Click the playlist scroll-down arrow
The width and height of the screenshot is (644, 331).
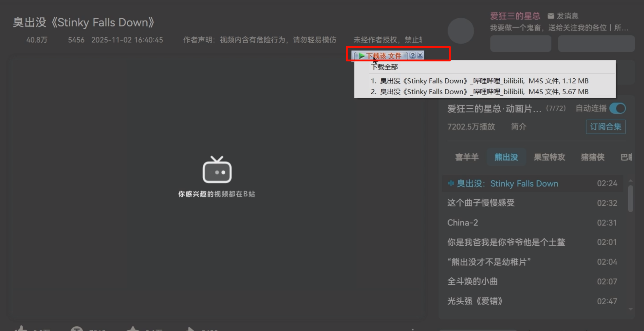click(x=630, y=310)
